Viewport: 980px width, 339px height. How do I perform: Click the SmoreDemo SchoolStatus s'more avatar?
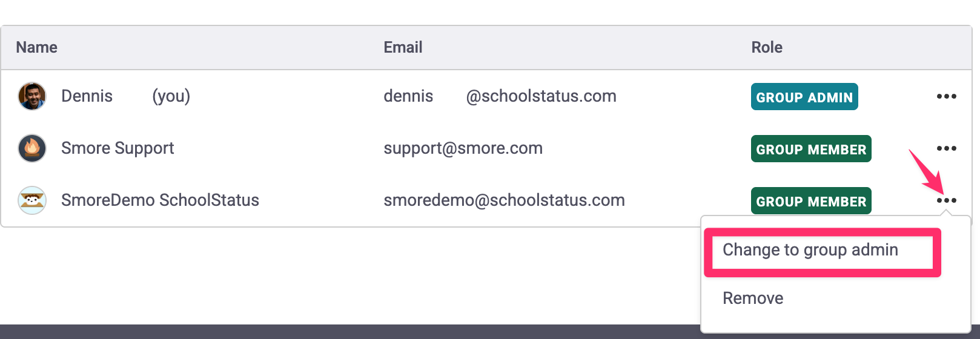click(x=32, y=200)
